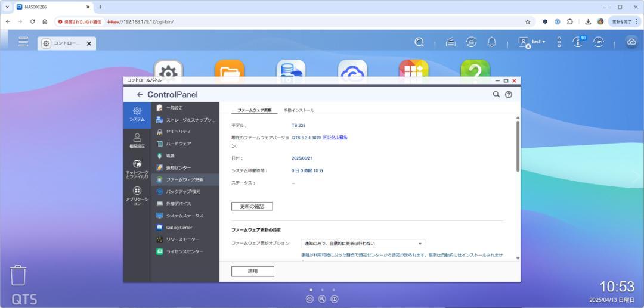The height and width of the screenshot is (308, 644).
Task: Click the 適用 button
Action: click(x=253, y=272)
